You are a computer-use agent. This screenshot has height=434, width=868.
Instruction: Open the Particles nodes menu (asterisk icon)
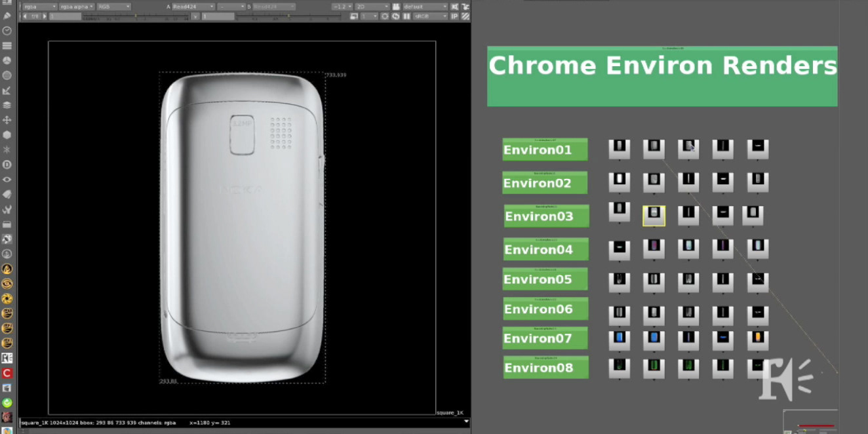point(7,149)
